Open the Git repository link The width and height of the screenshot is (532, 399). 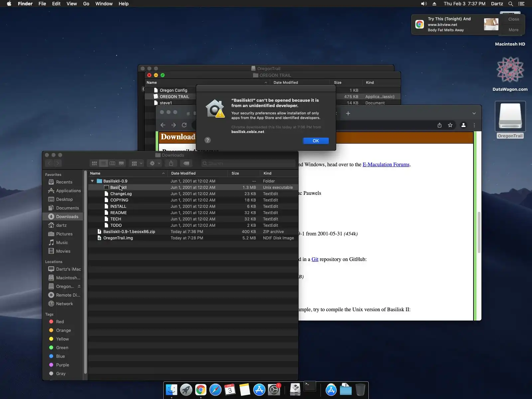pyautogui.click(x=315, y=259)
